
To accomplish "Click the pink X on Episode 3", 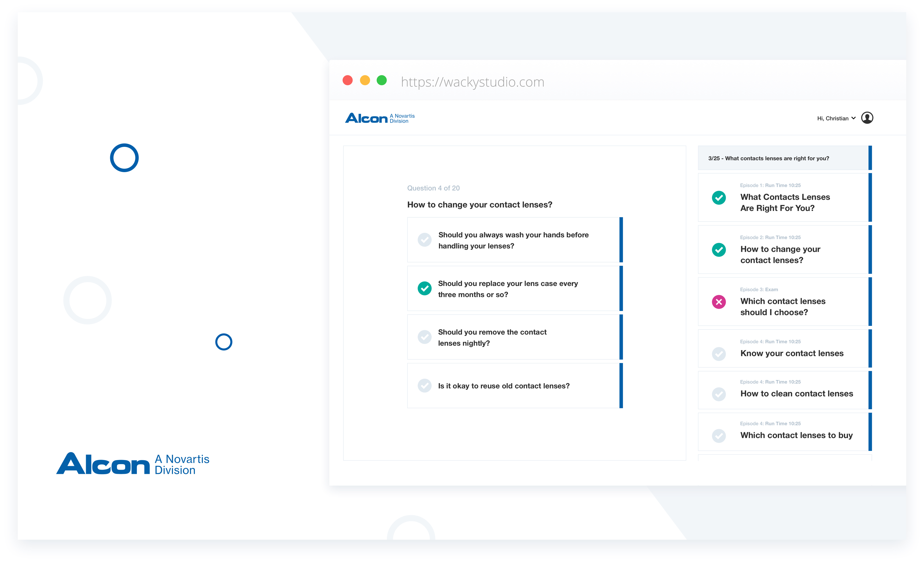I will pyautogui.click(x=719, y=302).
